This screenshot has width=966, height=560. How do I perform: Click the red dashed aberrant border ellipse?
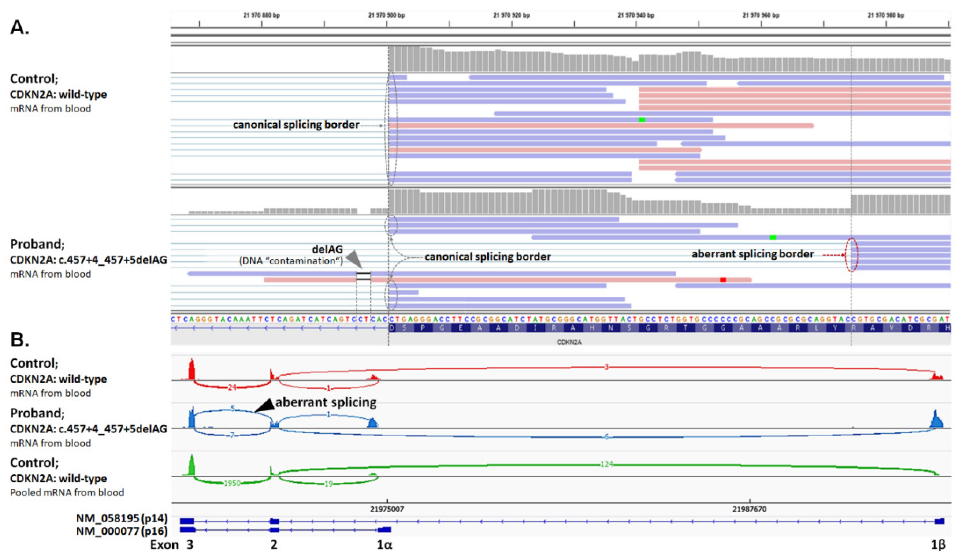[851, 255]
